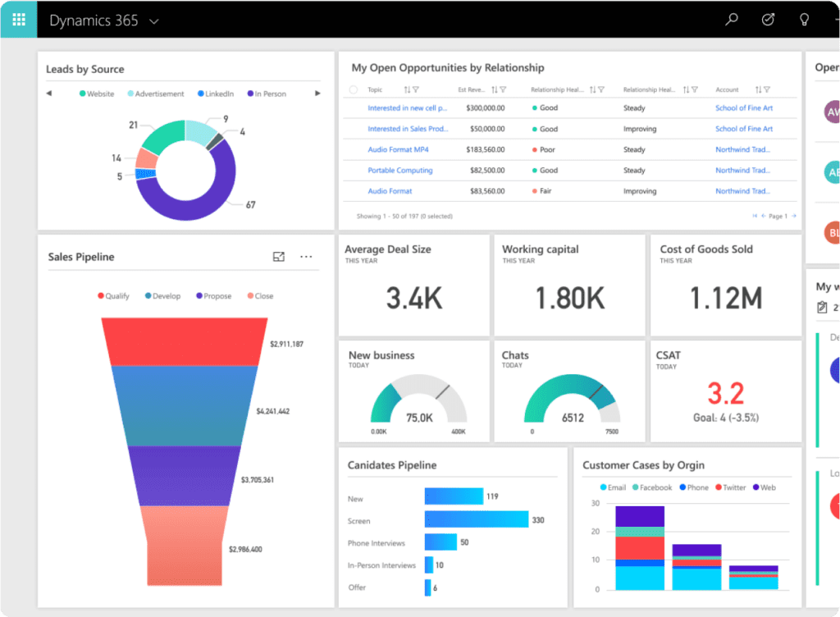The height and width of the screenshot is (617, 840).
Task: Open the Dynamics 365 dropdown
Action: (x=153, y=19)
